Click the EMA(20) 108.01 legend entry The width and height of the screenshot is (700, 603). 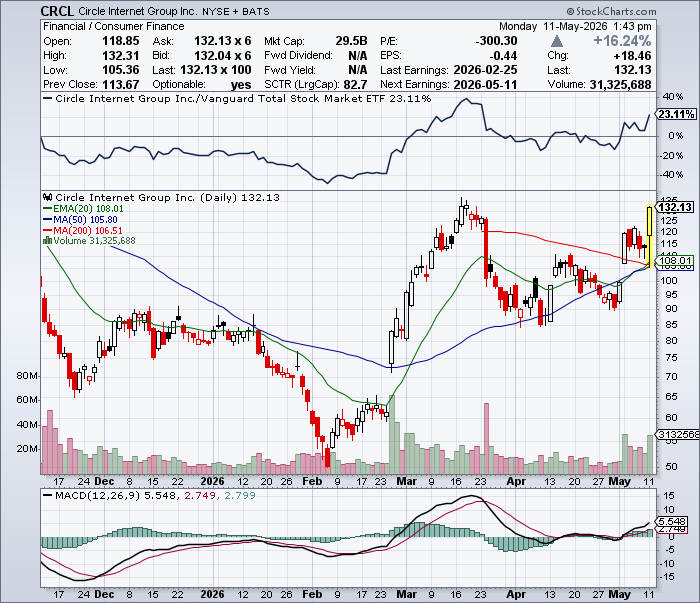pos(83,208)
